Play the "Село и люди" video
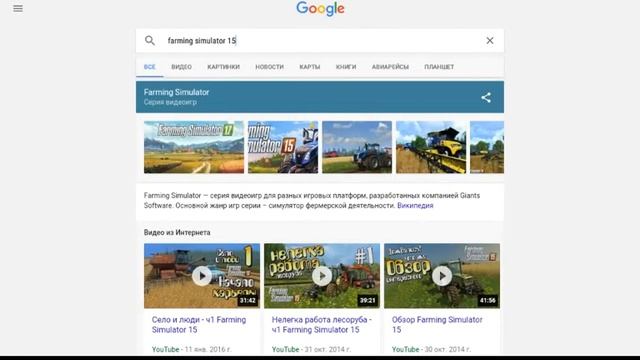The width and height of the screenshot is (640, 360). coord(202,276)
